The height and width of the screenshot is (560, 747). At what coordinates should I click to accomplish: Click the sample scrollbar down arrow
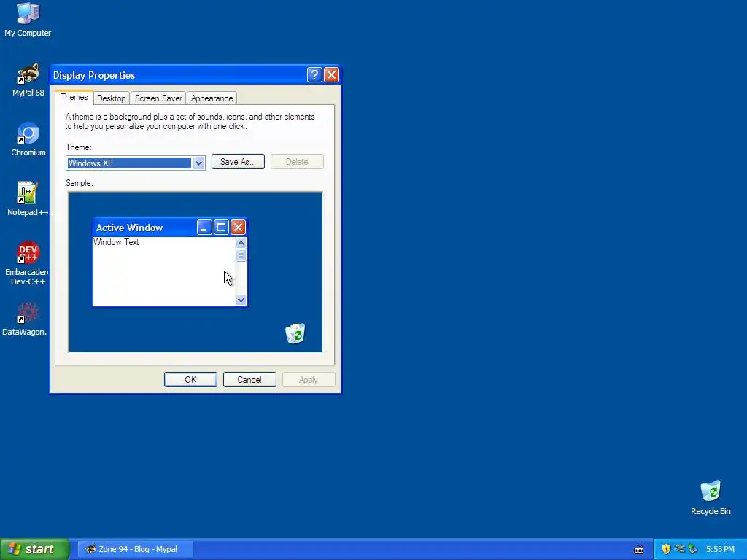(x=241, y=300)
